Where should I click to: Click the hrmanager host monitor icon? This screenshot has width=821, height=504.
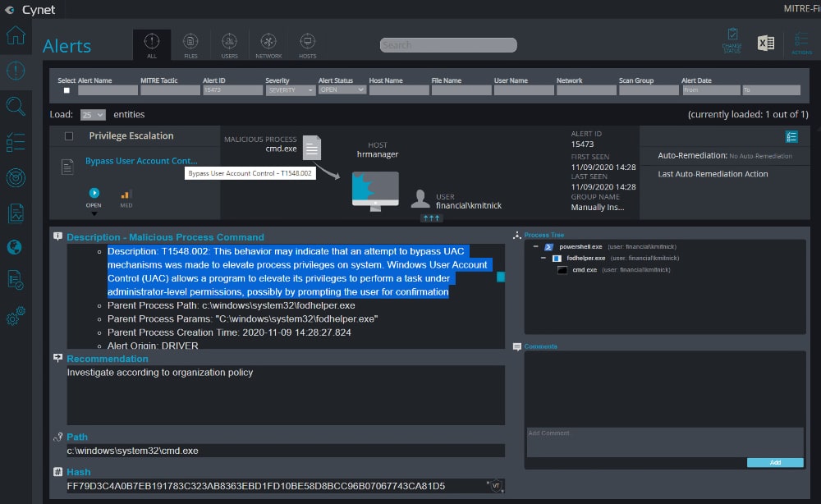(375, 191)
